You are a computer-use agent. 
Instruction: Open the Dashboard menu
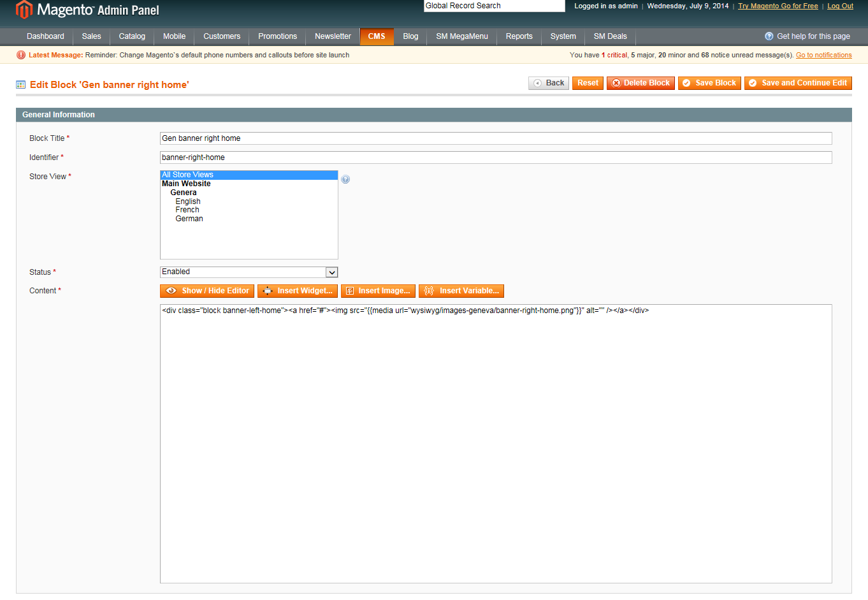[45, 36]
